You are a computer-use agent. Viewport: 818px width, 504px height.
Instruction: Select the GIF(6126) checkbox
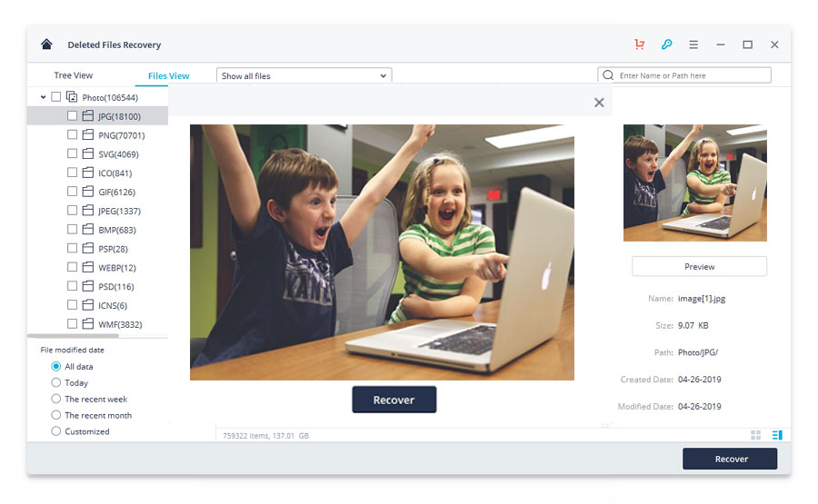72,192
